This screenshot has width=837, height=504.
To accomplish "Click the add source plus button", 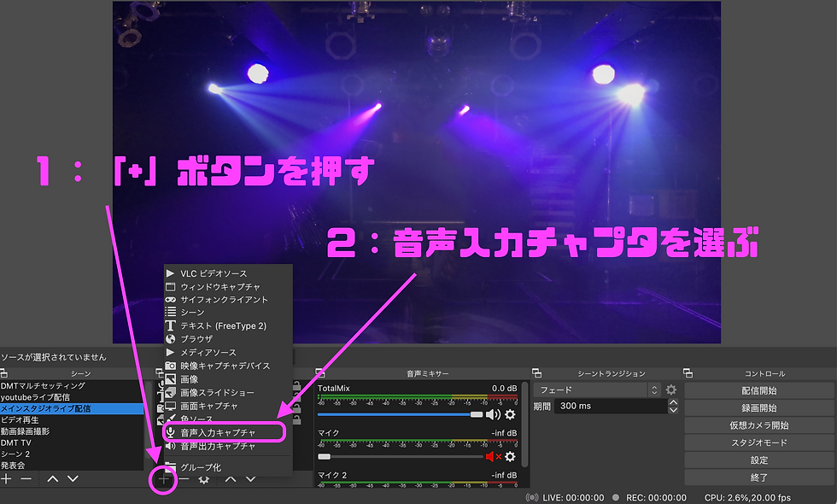I will pyautogui.click(x=164, y=479).
